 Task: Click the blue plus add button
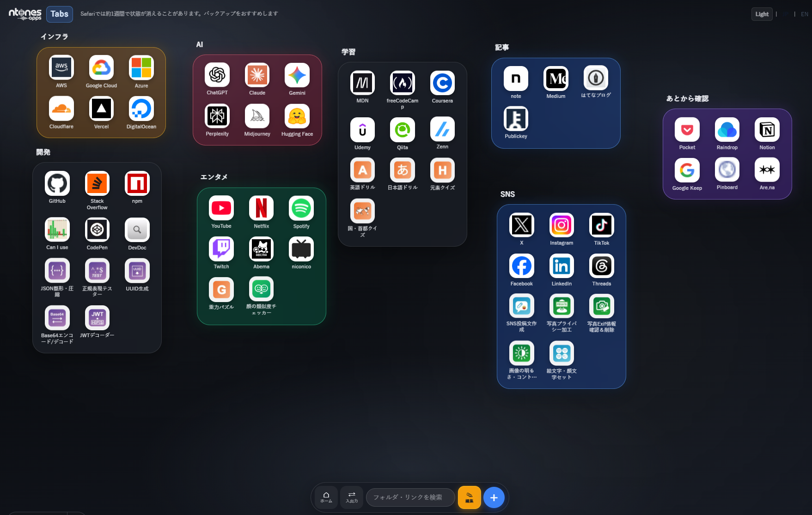[494, 497]
